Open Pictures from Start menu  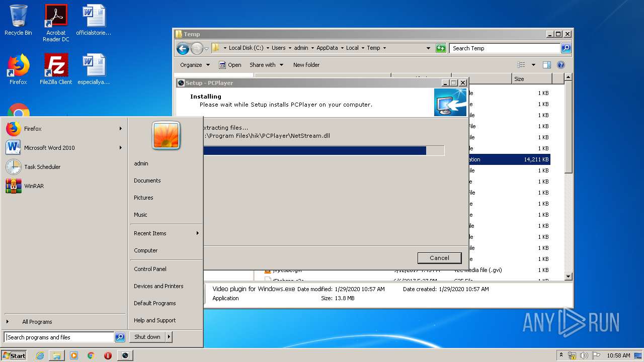[x=143, y=198]
